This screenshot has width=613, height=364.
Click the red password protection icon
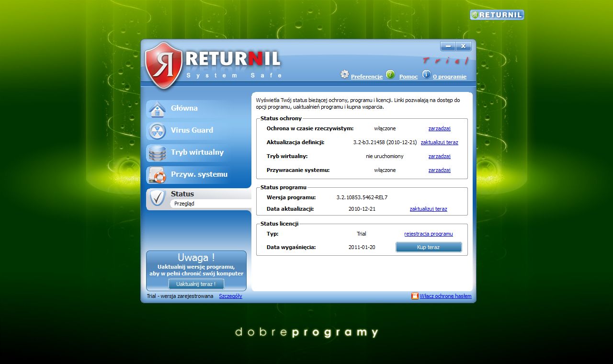[415, 296]
